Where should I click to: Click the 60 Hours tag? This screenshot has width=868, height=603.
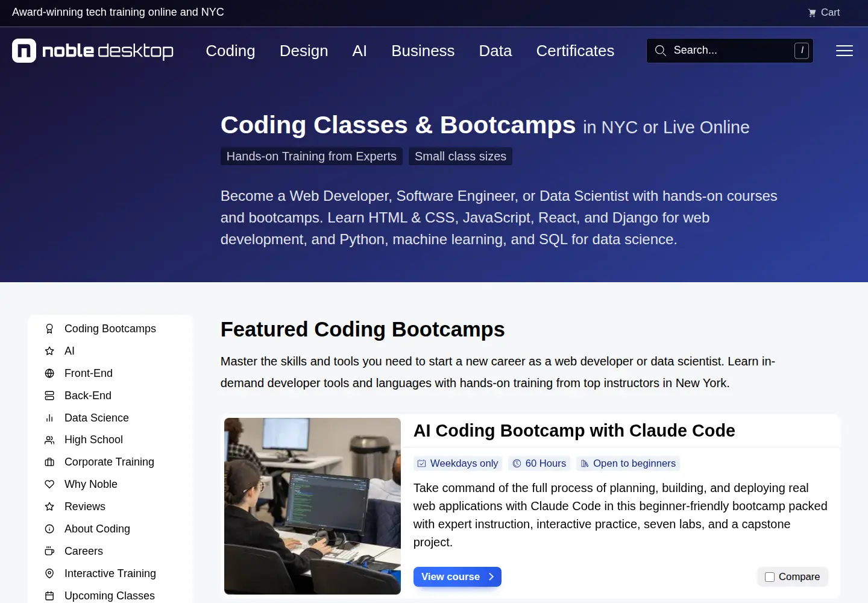pyautogui.click(x=539, y=463)
